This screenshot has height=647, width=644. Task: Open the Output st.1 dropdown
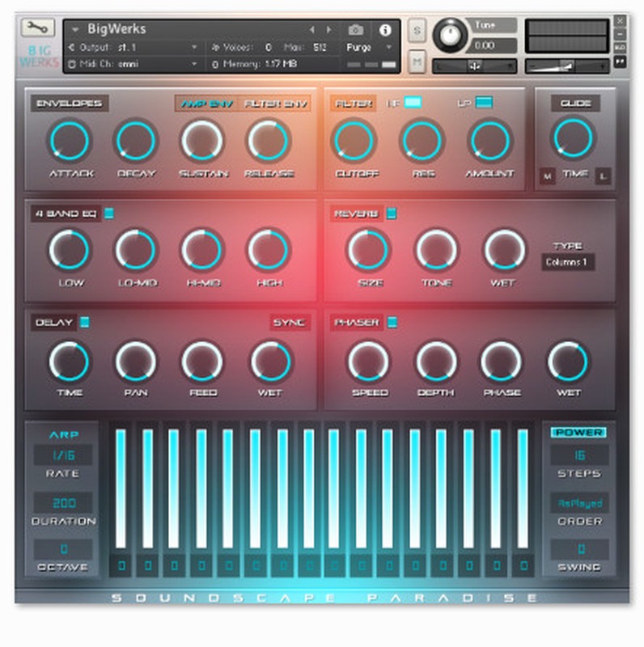[x=133, y=48]
